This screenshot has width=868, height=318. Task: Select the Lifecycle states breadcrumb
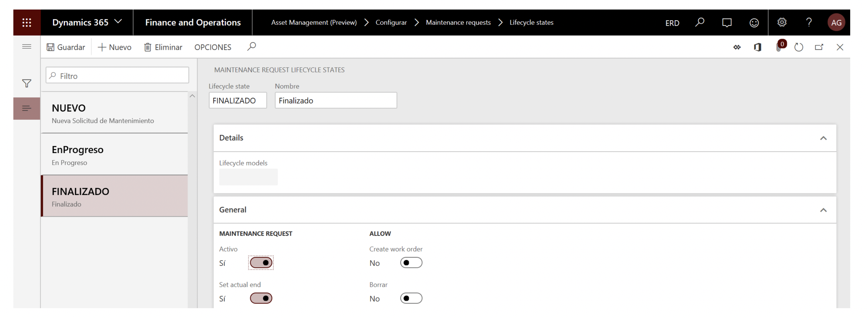pos(531,23)
